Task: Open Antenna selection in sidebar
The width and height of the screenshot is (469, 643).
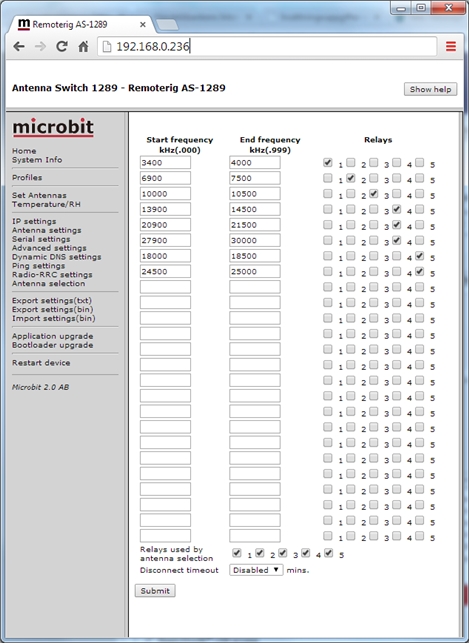Action: [x=48, y=283]
